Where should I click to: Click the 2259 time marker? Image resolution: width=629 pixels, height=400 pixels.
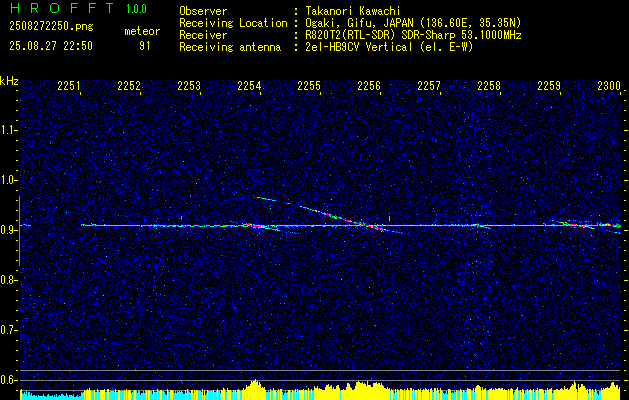[x=549, y=85]
